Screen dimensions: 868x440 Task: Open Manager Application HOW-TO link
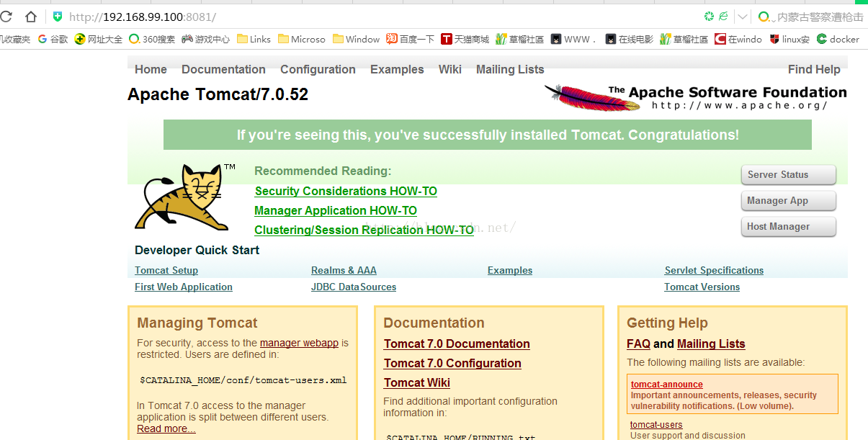[336, 210]
